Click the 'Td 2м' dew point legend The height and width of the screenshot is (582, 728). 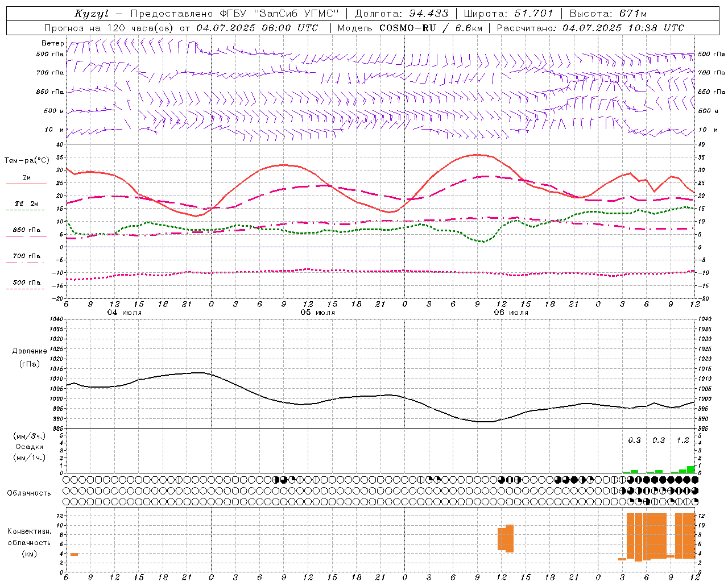pyautogui.click(x=27, y=203)
